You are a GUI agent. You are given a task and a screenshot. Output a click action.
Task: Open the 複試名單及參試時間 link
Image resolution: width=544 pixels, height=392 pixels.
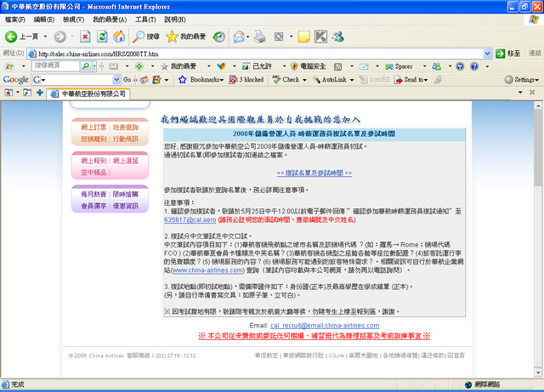coord(314,173)
